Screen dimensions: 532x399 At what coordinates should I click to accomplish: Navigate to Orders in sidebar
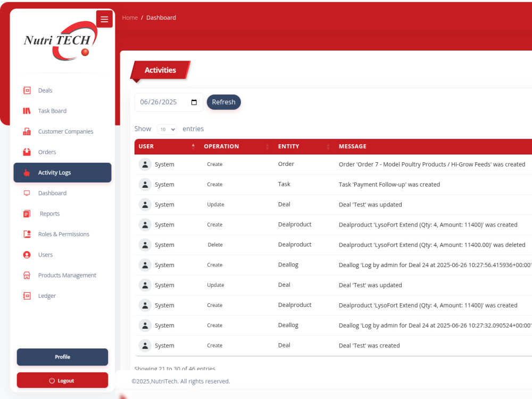pyautogui.click(x=62, y=152)
